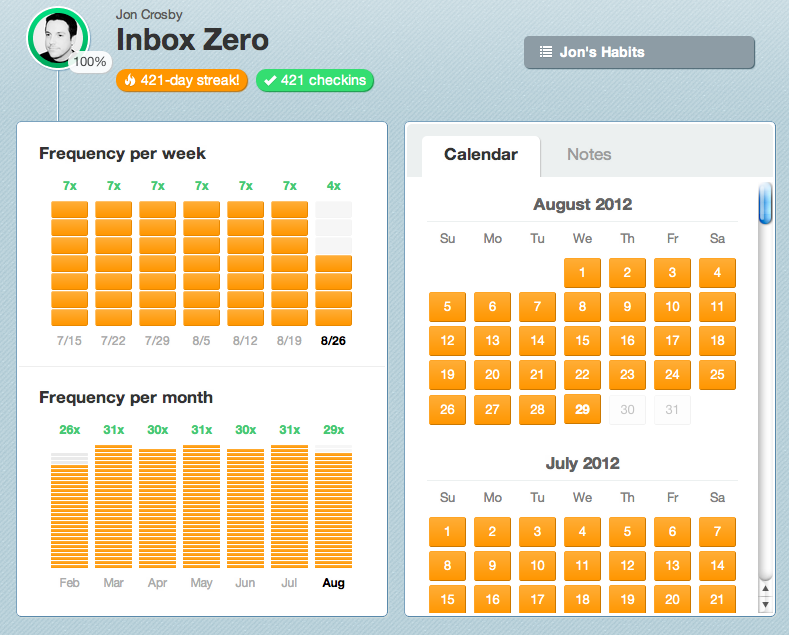
Task: Click the 421 checkins badge
Action: pos(315,80)
